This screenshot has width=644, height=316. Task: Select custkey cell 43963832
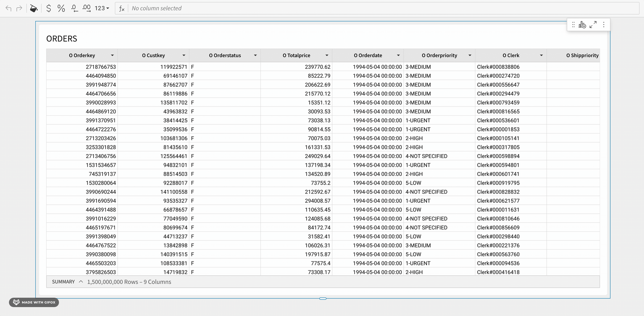[153, 112]
